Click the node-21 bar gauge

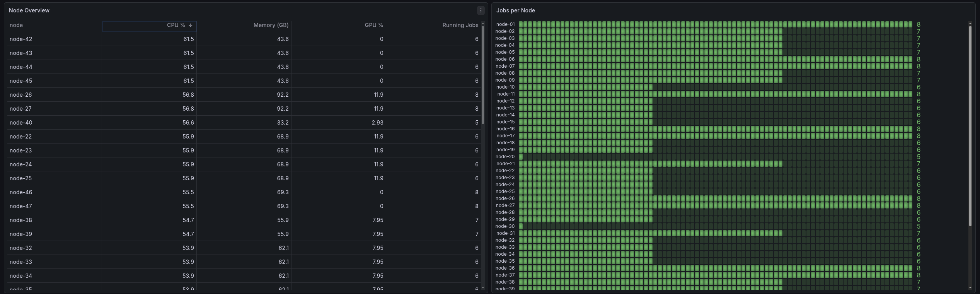click(716, 164)
